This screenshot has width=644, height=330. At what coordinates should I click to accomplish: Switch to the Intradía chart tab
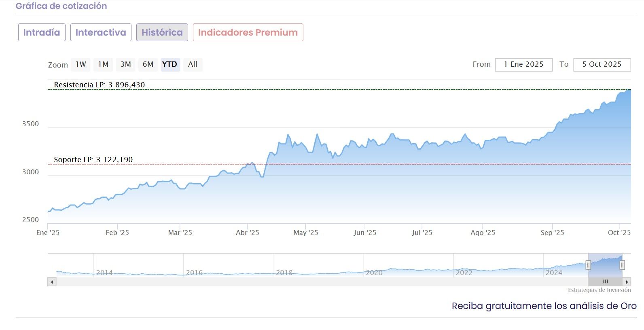tap(42, 32)
